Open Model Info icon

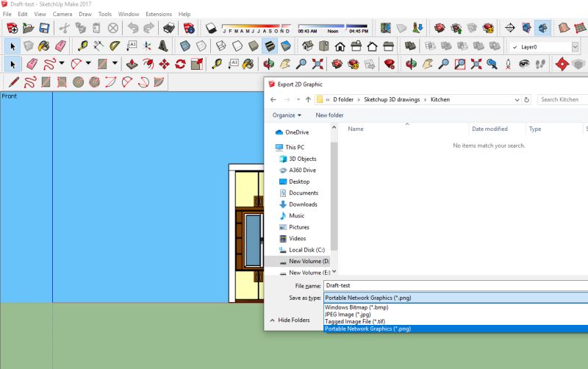coord(189,28)
